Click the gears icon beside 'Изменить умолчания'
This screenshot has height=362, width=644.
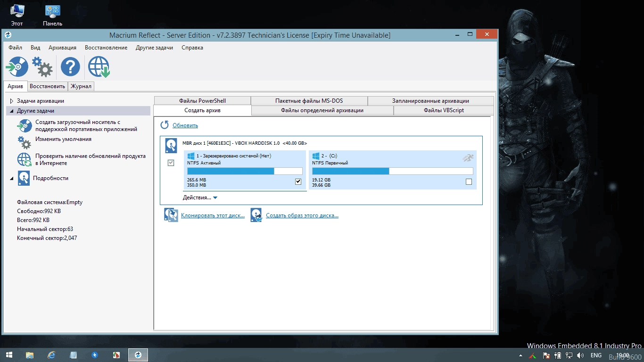pos(24,142)
